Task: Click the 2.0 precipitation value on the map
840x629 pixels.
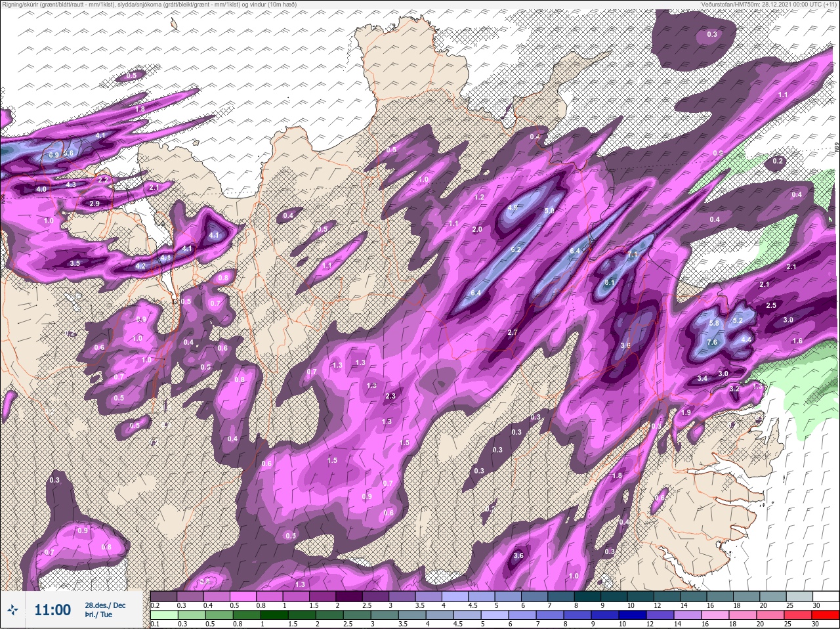Action: [x=477, y=229]
